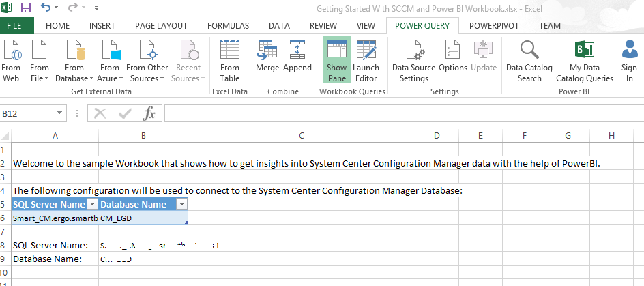The width and height of the screenshot is (644, 286).
Task: Select column H header
Action: 611,136
